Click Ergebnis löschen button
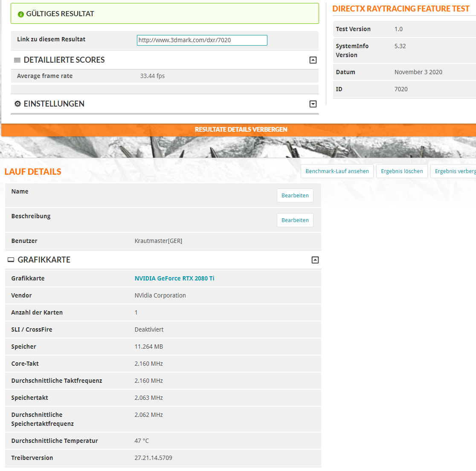476x471 pixels. 402,171
